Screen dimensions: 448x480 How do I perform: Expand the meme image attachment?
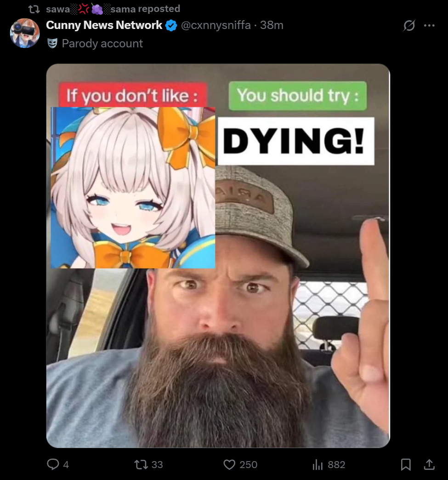pyautogui.click(x=218, y=256)
